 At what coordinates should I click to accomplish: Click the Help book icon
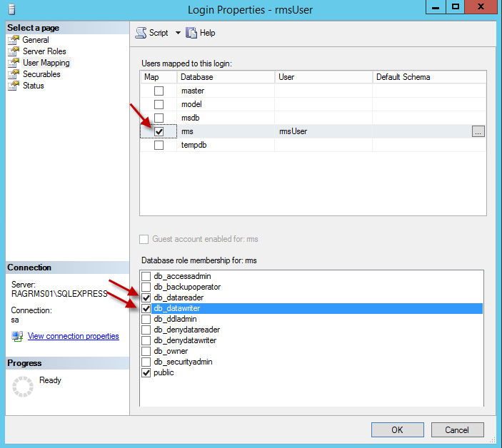click(x=191, y=33)
